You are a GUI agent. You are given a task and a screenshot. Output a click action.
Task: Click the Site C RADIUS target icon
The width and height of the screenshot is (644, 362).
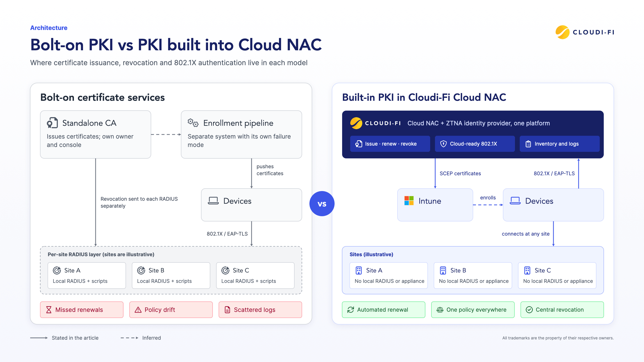coord(225,270)
